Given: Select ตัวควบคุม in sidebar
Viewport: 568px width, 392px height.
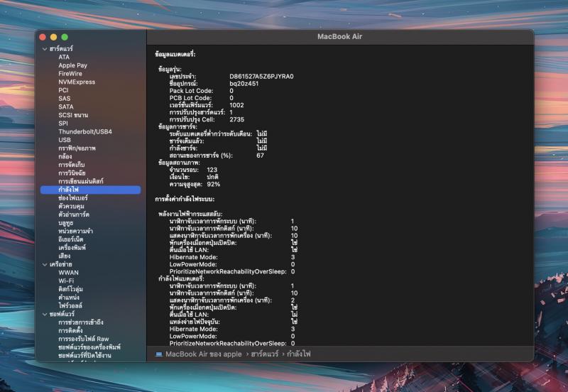Looking at the screenshot, I should (x=71, y=206).
